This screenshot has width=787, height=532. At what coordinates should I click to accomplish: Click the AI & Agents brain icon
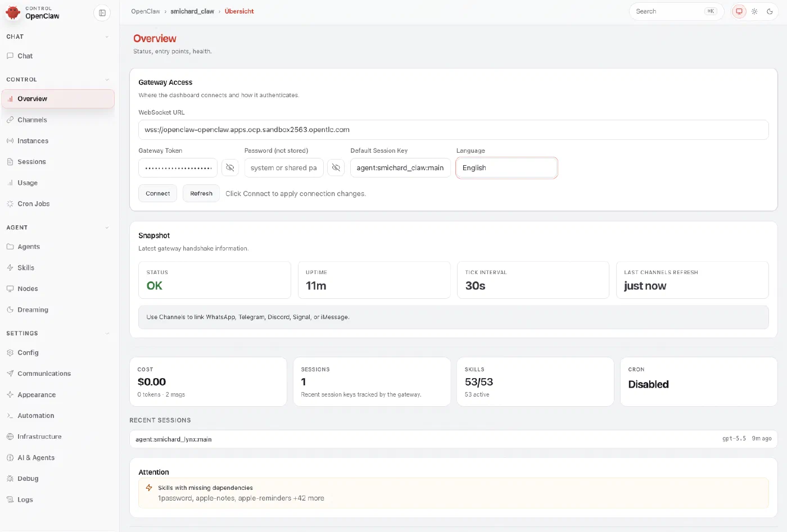click(x=10, y=458)
